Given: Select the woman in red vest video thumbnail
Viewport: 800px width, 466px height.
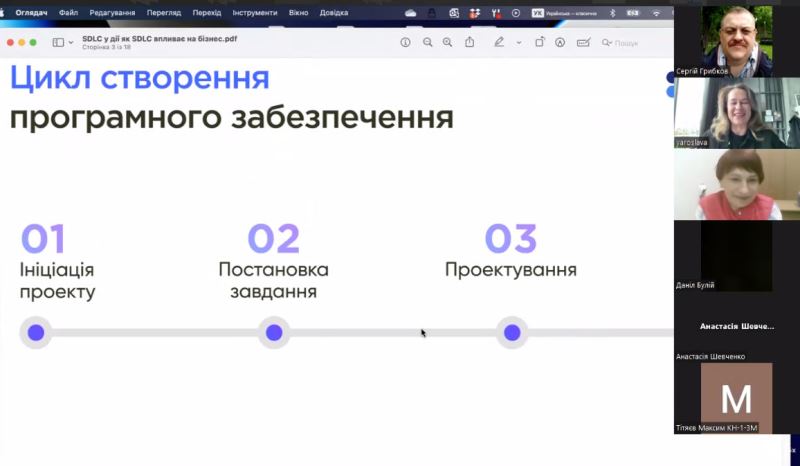Looking at the screenshot, I should (x=737, y=184).
